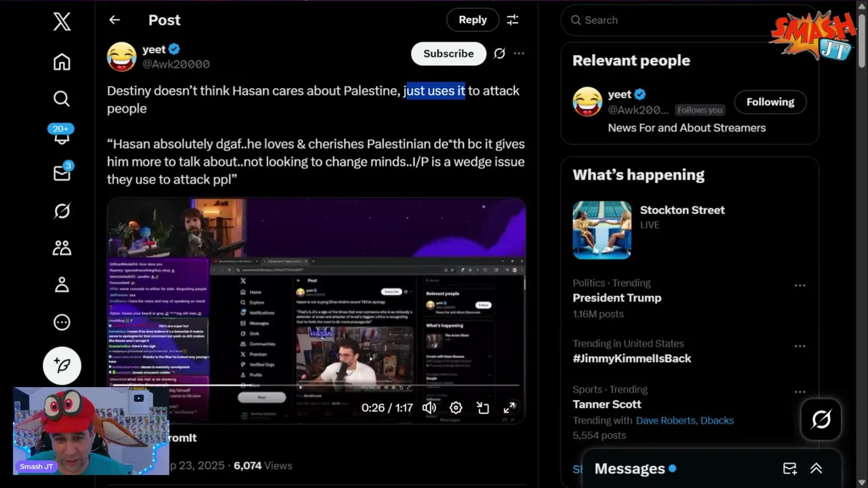The width and height of the screenshot is (868, 488).
Task: Click the "What's happening" heading
Action: click(639, 175)
